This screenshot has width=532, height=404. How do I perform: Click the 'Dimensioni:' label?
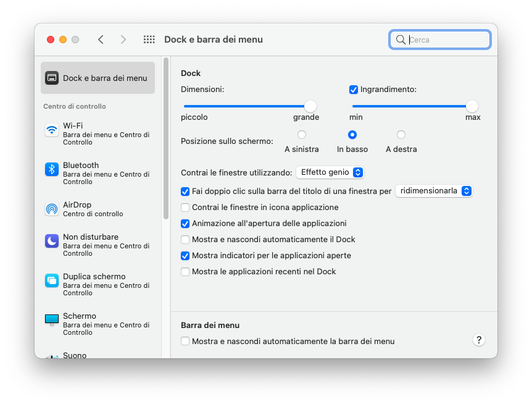[202, 90]
